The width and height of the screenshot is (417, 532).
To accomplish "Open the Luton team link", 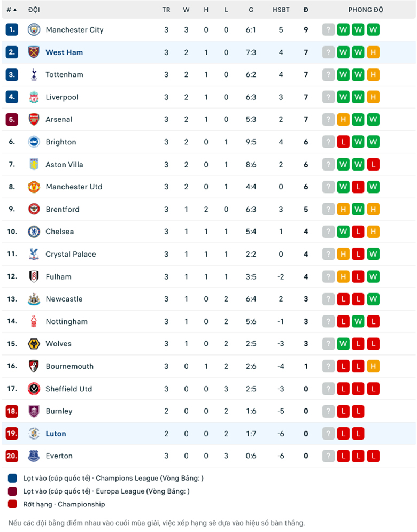I will pos(56,434).
